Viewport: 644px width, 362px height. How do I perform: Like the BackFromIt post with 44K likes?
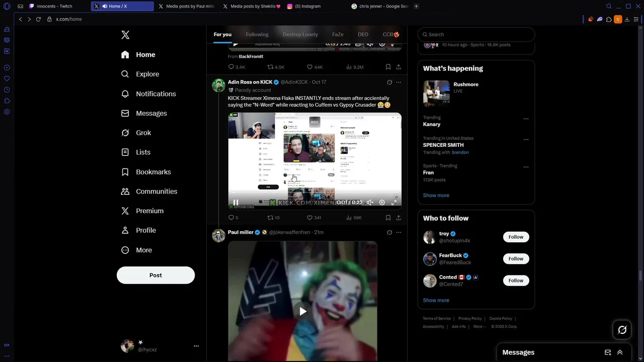point(315,67)
